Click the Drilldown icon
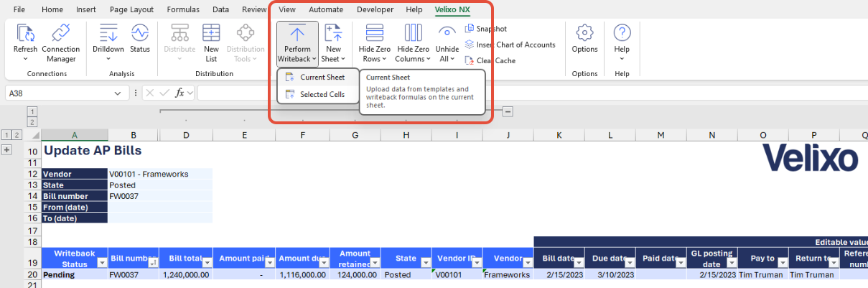This screenshot has width=868, height=288. pos(108,33)
